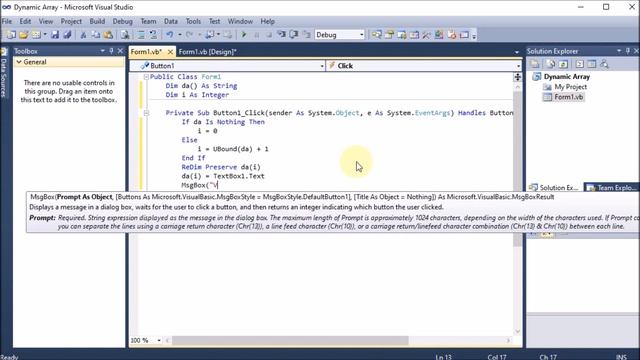Click View Class Diagram icon in Solution Explorer
This screenshot has height=360, width=640.
[604, 64]
